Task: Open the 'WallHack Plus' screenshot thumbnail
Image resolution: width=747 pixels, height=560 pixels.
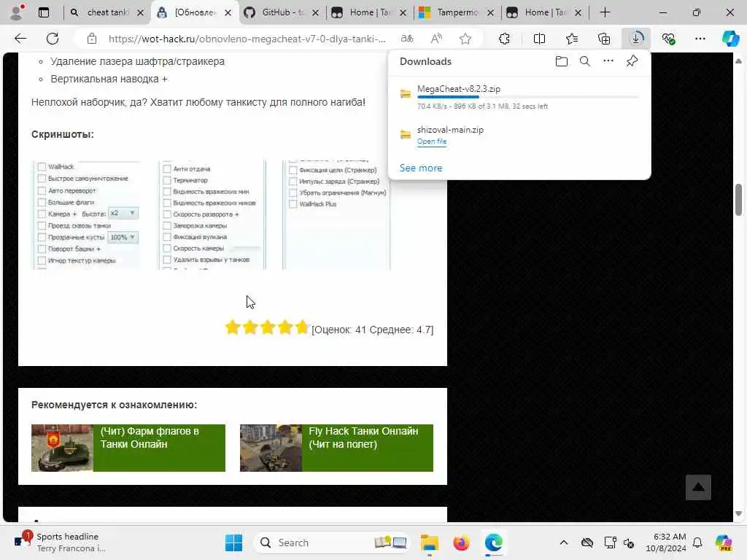Action: click(337, 215)
